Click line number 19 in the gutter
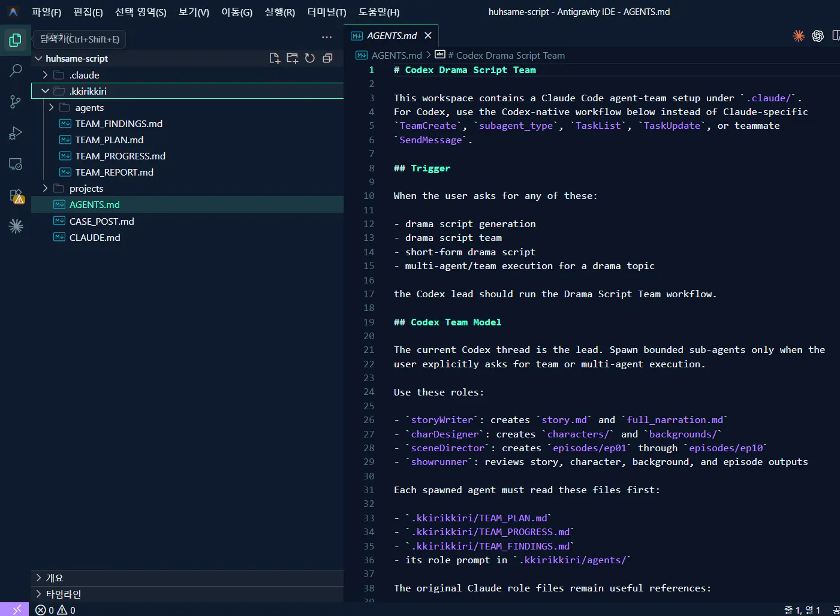Viewport: 840px width, 616px height. (x=369, y=322)
